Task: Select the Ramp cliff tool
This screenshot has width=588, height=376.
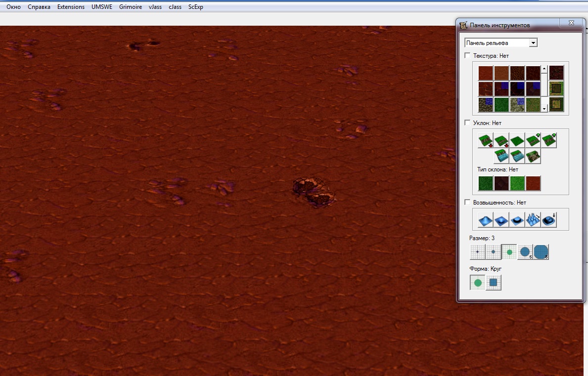Action: [533, 156]
